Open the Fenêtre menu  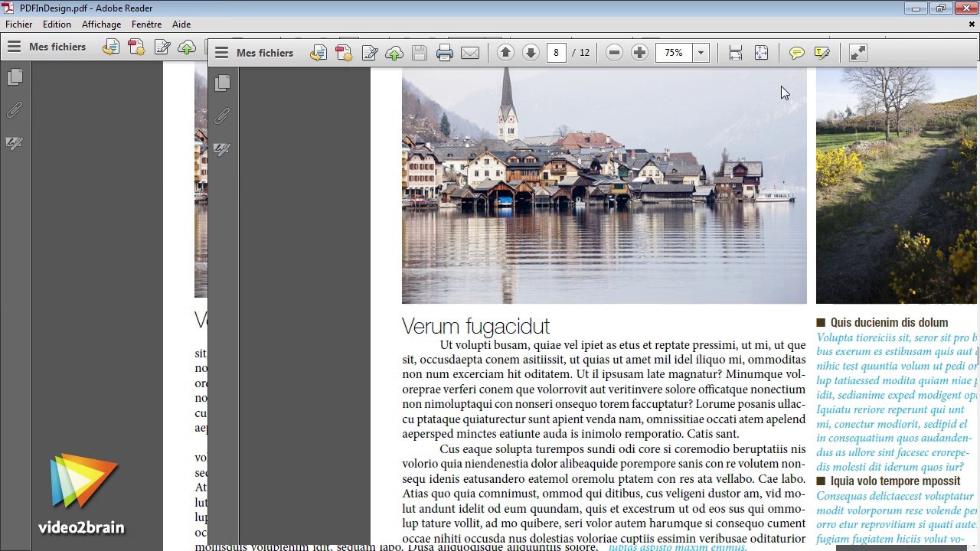point(147,24)
